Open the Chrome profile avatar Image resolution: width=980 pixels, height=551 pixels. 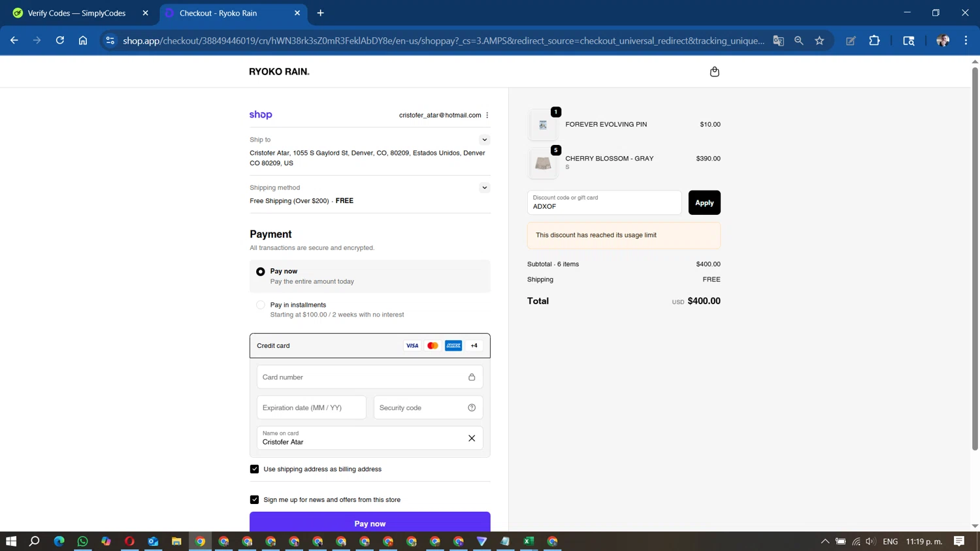(x=943, y=40)
